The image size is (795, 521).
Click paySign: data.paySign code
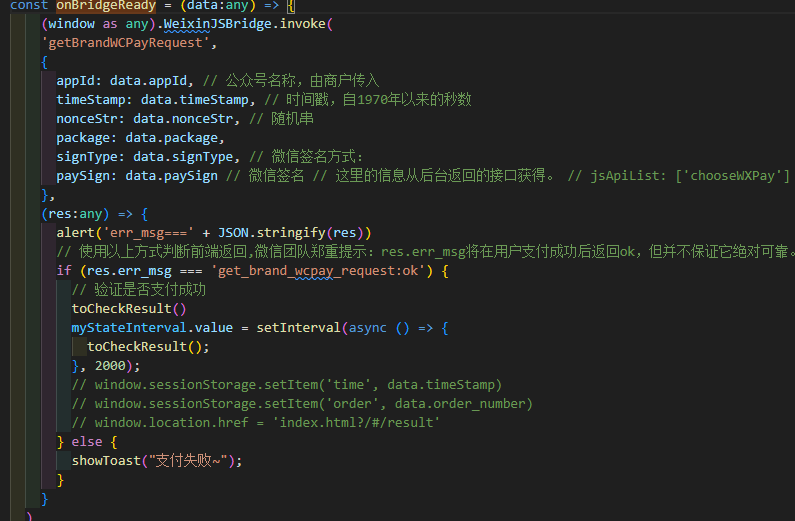(x=137, y=176)
